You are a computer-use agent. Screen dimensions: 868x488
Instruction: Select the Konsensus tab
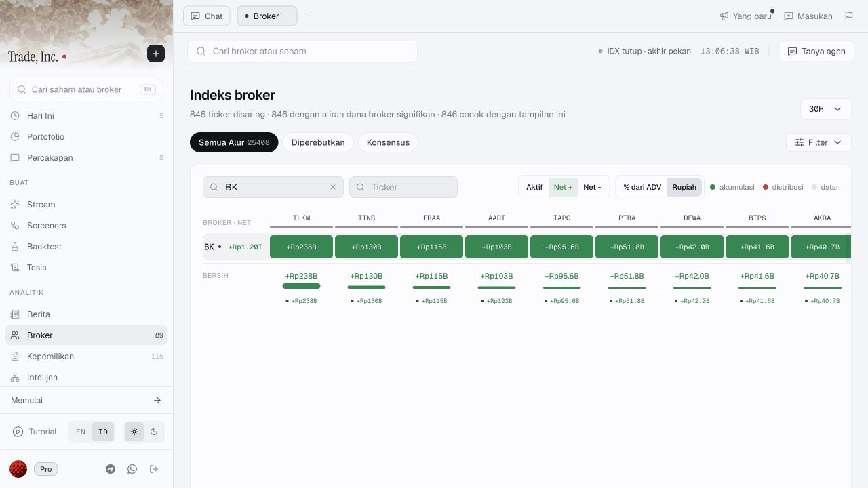388,142
